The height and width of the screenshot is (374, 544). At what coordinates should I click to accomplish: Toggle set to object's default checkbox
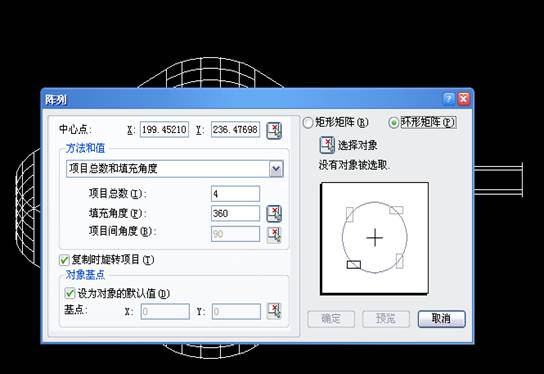(69, 293)
